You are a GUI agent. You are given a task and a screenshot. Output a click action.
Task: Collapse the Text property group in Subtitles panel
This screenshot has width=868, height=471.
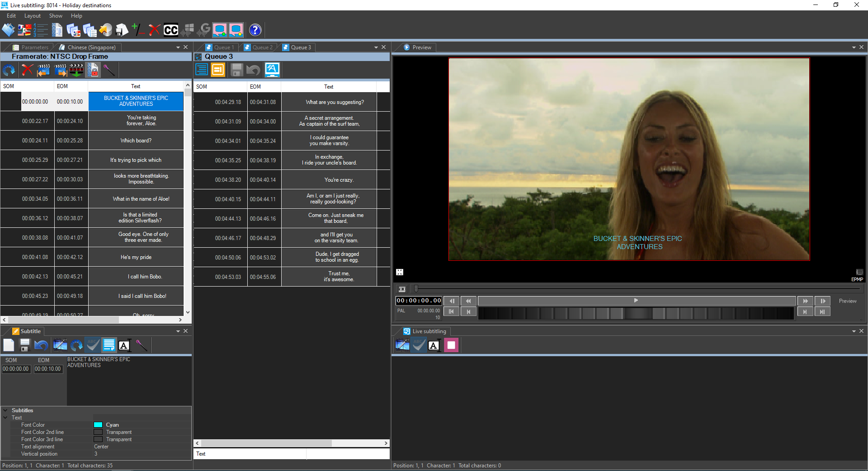tap(6, 417)
